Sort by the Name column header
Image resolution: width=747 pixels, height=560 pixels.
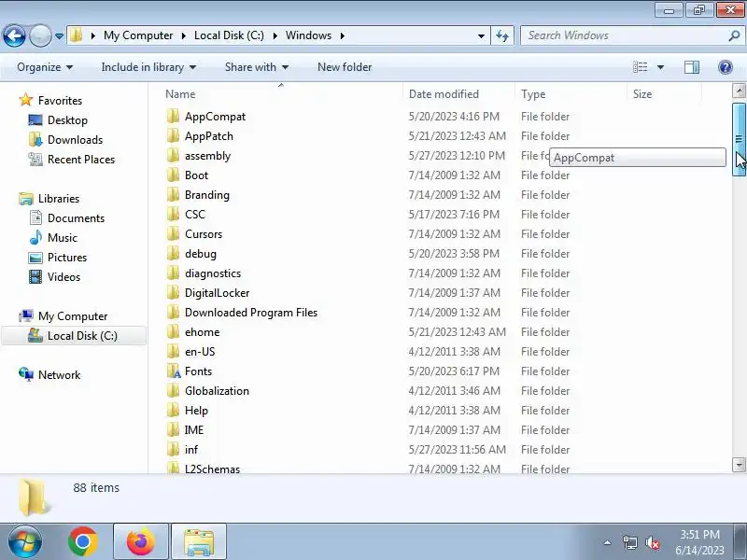[180, 94]
